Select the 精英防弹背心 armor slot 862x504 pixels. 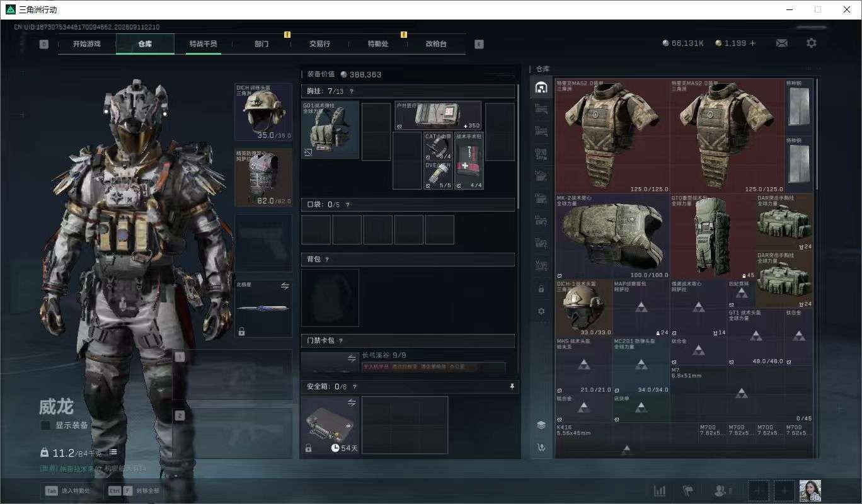(x=263, y=177)
